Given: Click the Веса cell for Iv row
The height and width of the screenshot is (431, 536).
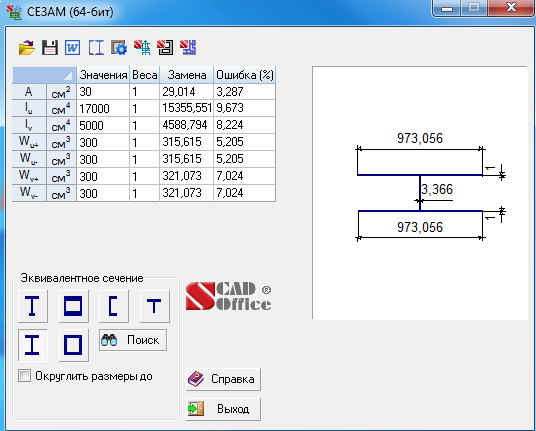Looking at the screenshot, I should pyautogui.click(x=144, y=125).
